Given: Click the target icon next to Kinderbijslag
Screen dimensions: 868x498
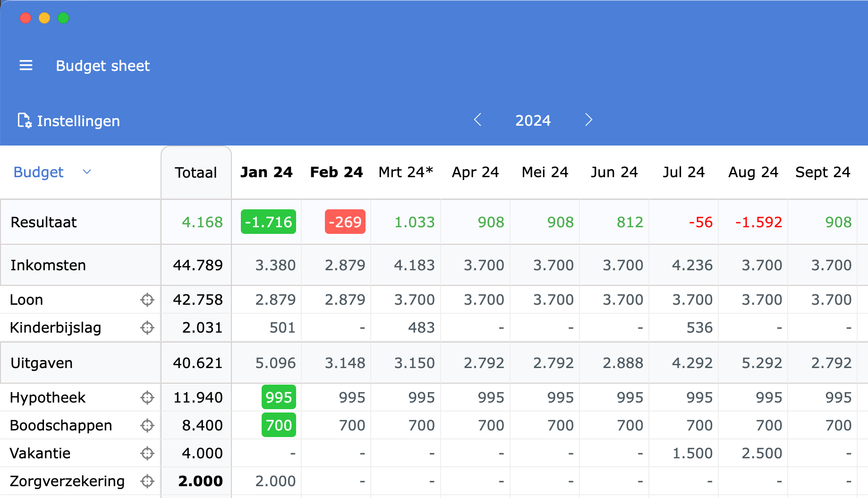Looking at the screenshot, I should tap(147, 328).
